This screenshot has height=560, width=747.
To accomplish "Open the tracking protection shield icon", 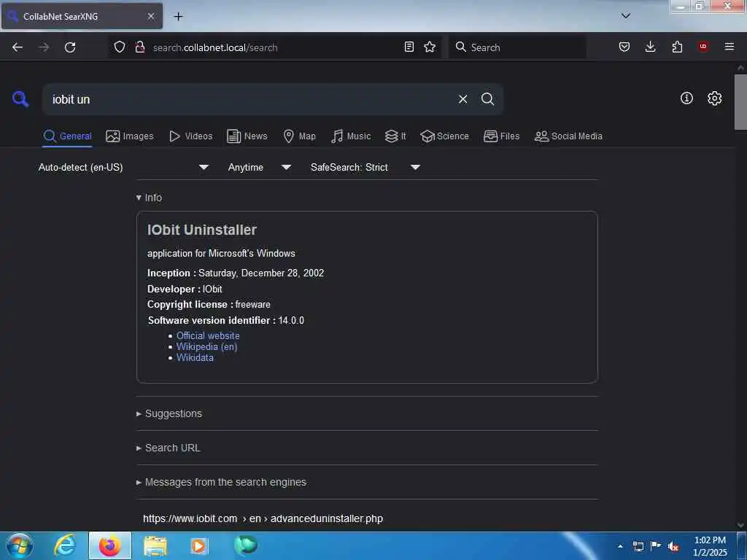I will pos(120,47).
